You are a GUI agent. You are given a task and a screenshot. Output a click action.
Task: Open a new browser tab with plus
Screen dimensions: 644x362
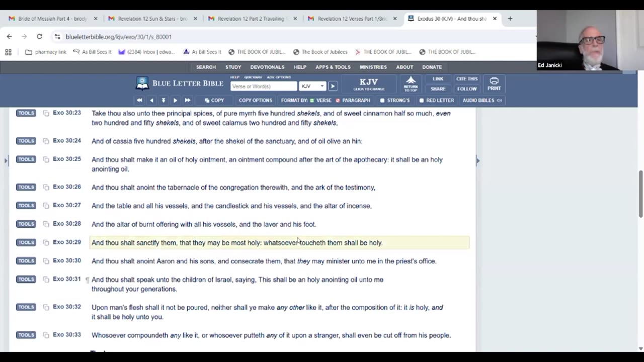tap(510, 19)
